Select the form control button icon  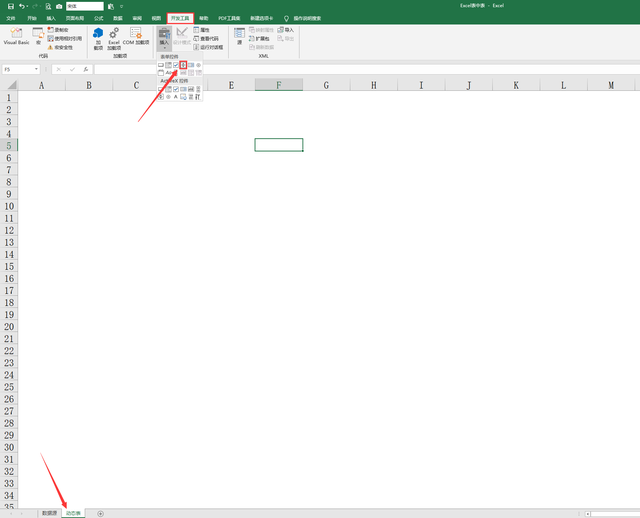[161, 65]
